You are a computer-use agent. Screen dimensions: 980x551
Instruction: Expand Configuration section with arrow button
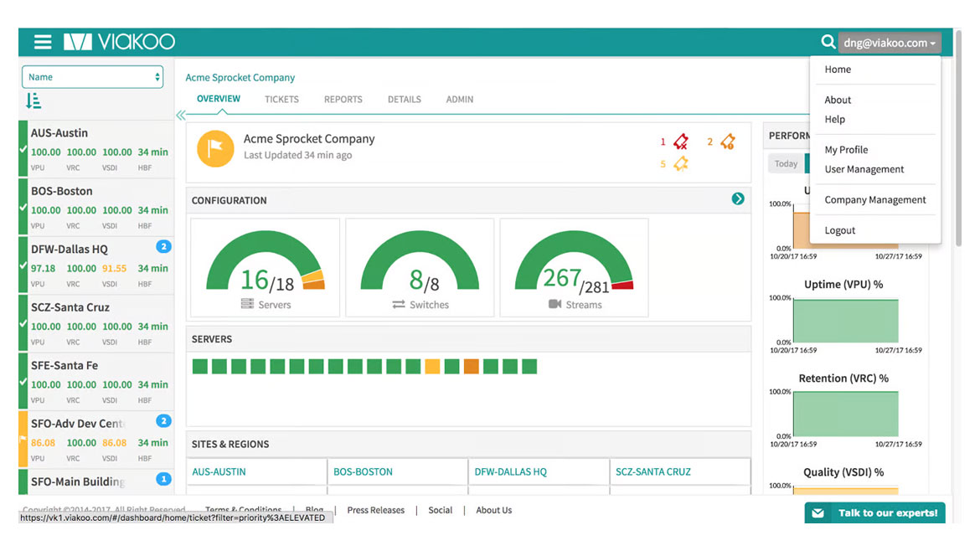coord(737,199)
